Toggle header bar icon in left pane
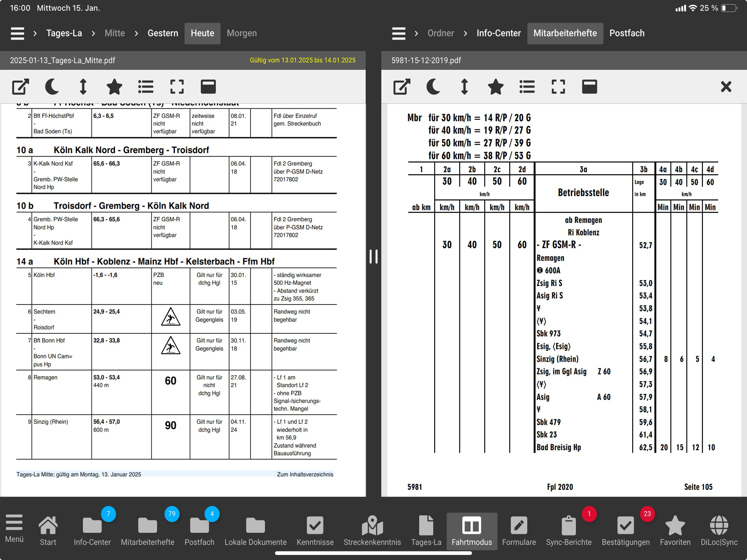 coord(208,86)
